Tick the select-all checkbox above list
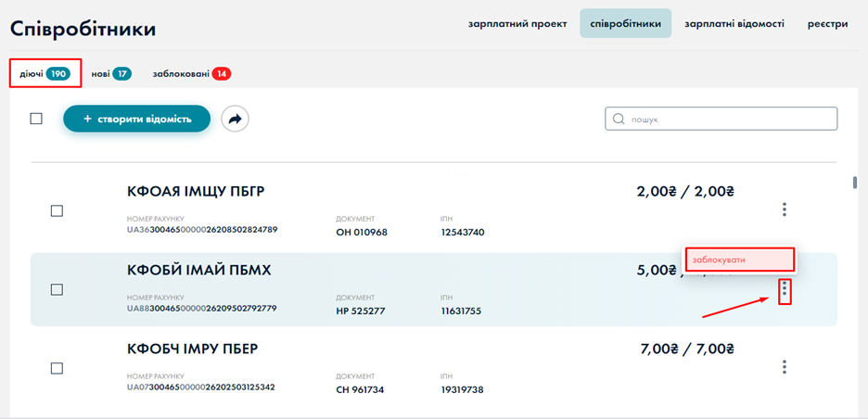 (x=36, y=119)
